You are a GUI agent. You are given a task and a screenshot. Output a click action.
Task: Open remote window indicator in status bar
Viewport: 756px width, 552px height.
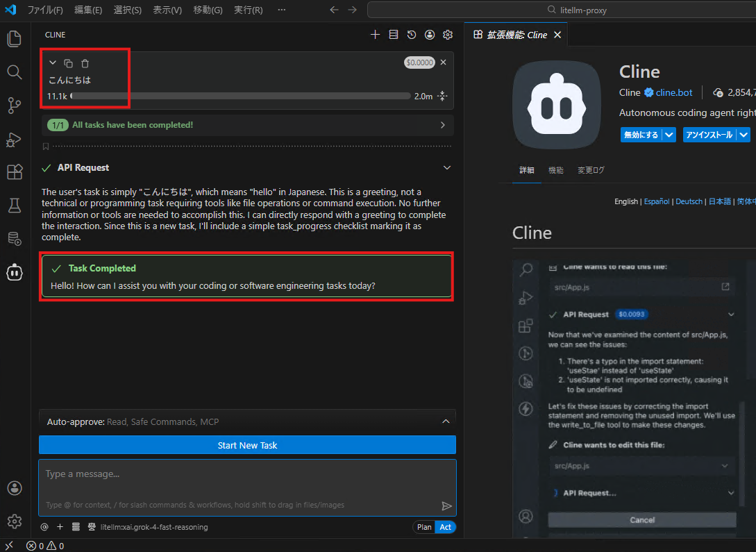point(9,546)
